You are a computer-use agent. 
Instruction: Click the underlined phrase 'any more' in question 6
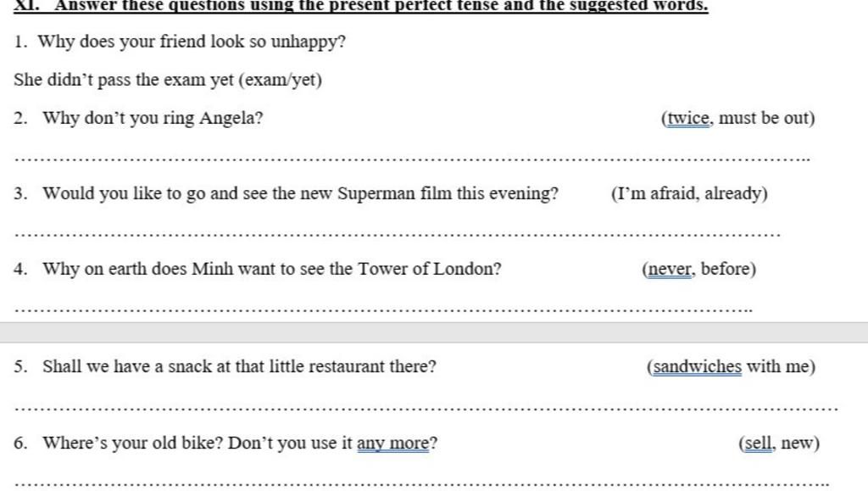(x=393, y=443)
